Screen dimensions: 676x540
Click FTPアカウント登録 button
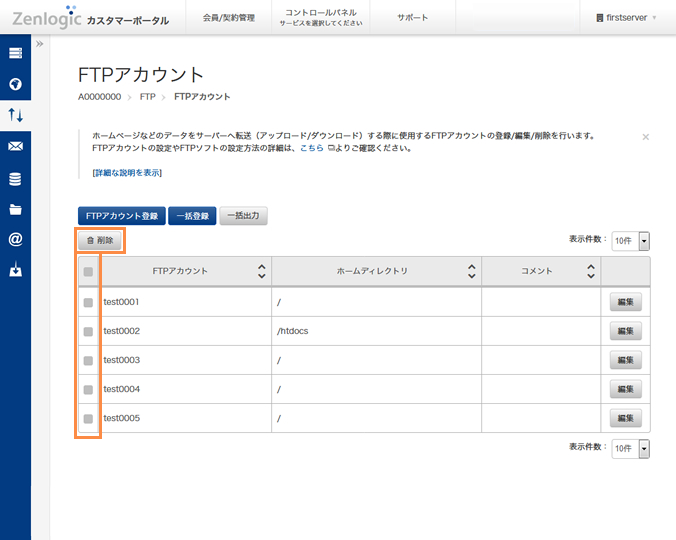122,216
